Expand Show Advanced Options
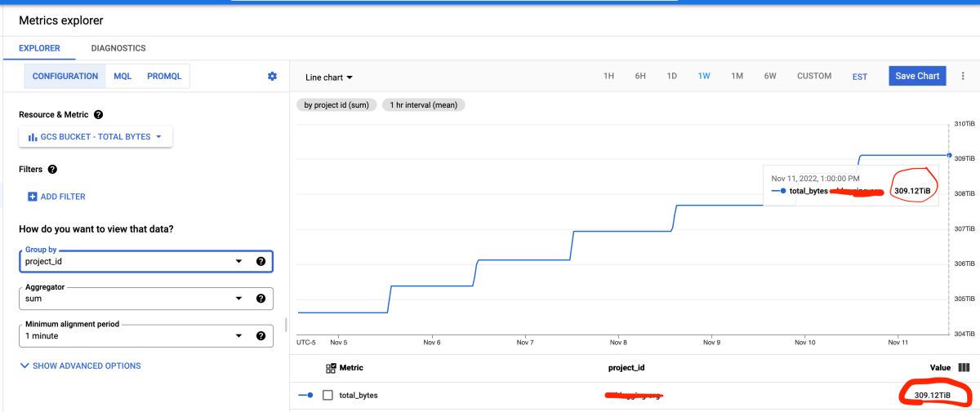Screen dimensions: 980x412 coord(79,365)
